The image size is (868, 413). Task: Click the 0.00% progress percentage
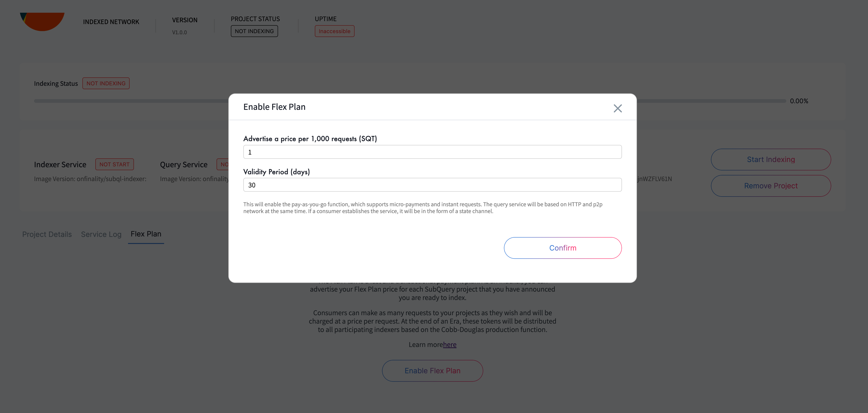799,101
